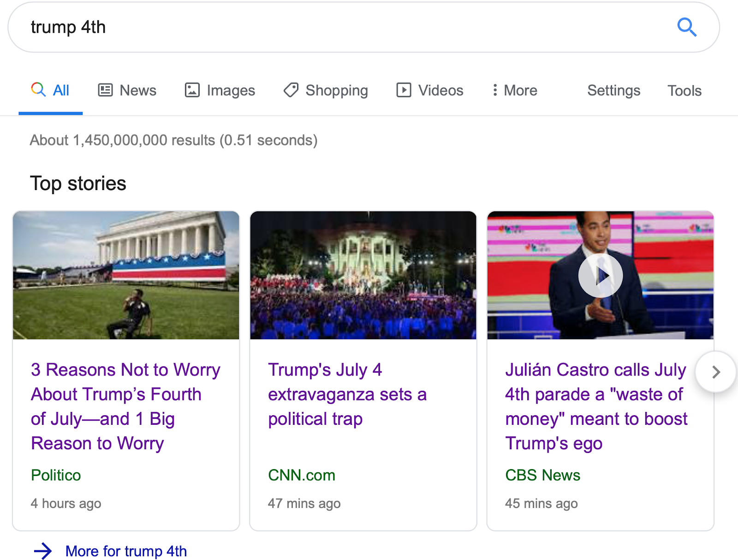Click the Top stories heading

(x=78, y=184)
